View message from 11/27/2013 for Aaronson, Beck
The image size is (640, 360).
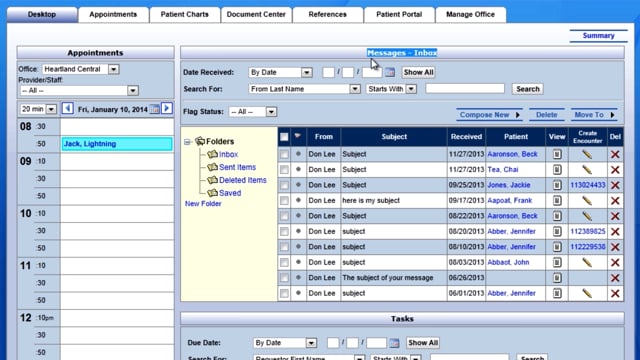(x=557, y=154)
